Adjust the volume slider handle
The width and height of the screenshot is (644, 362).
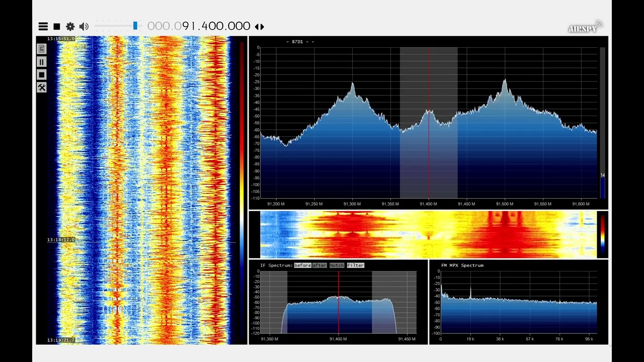tap(135, 26)
